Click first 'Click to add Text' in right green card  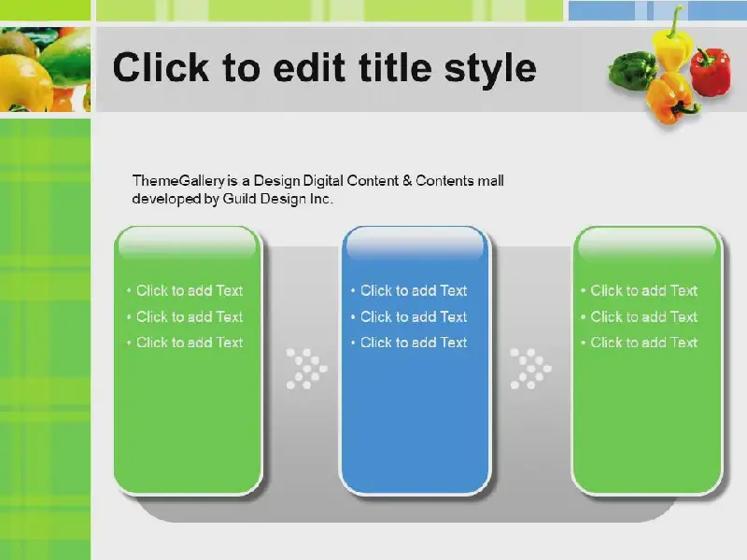(x=644, y=290)
